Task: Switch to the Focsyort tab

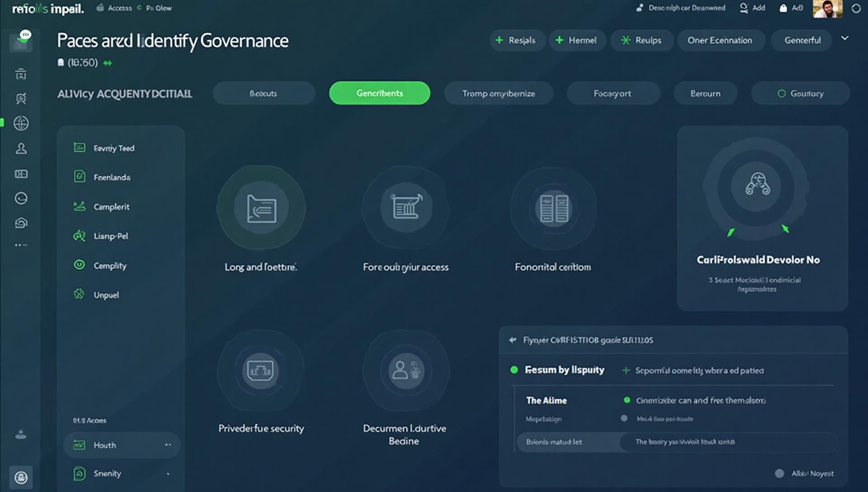Action: (x=613, y=93)
